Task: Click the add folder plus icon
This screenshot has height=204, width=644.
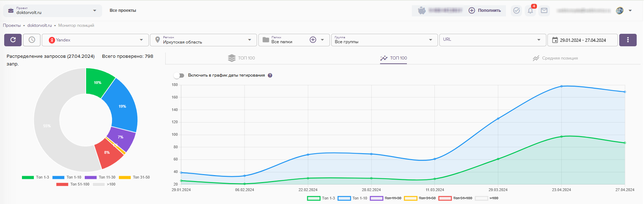Action: pyautogui.click(x=313, y=40)
